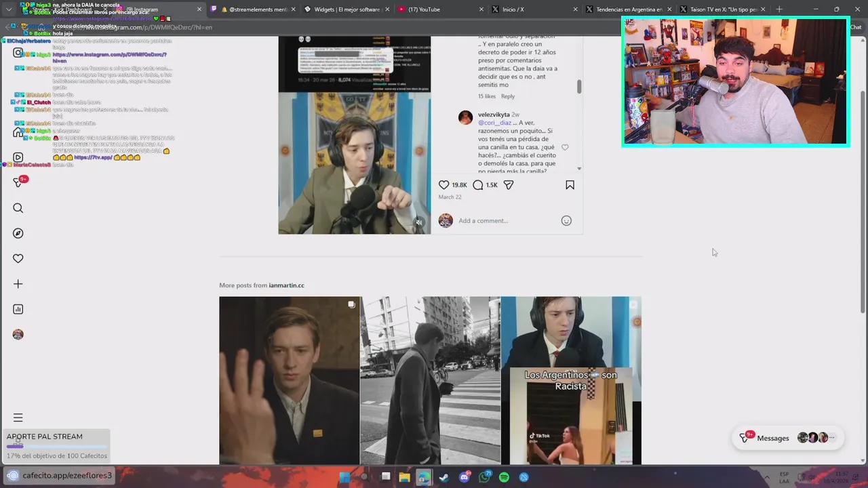Open velezvikyta commenter avatar
868x488 pixels.
click(x=465, y=118)
